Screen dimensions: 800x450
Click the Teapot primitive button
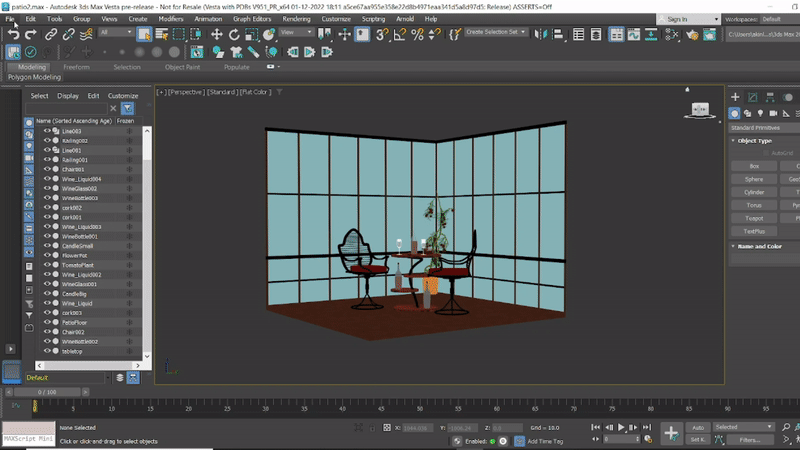754,218
